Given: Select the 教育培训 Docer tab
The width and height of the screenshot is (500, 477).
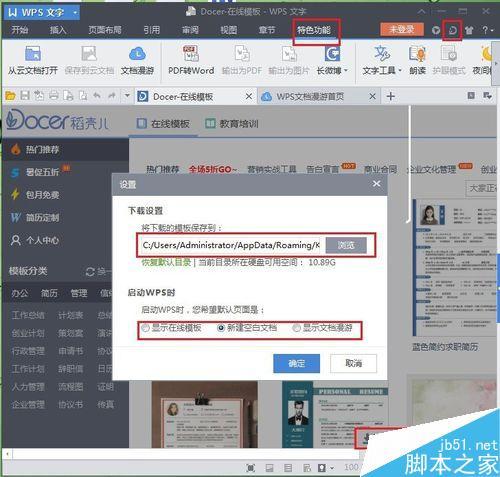Looking at the screenshot, I should tap(232, 124).
